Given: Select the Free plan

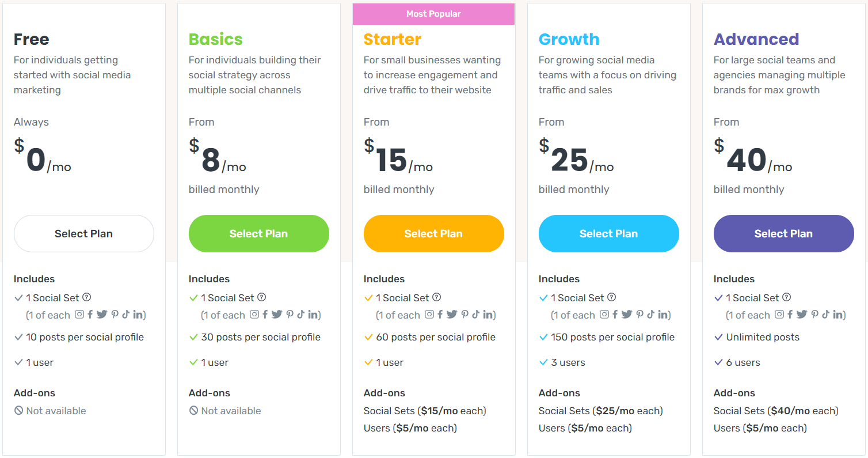Looking at the screenshot, I should [84, 233].
